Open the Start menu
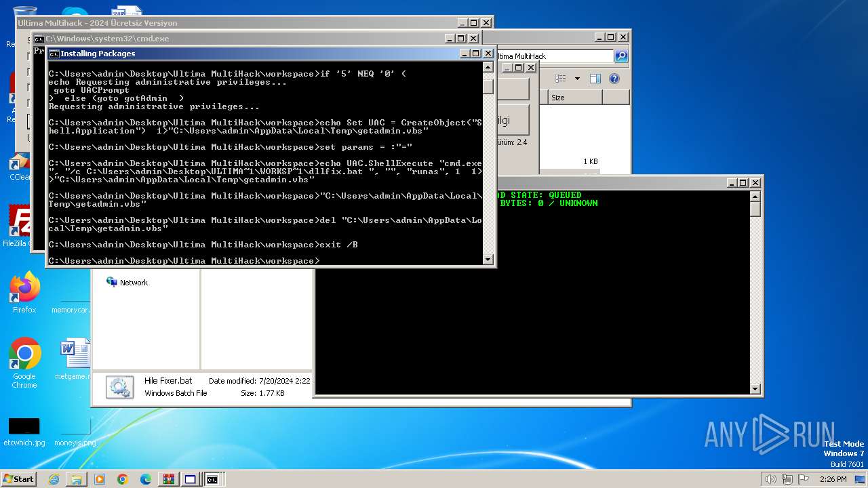Image resolution: width=868 pixels, height=488 pixels. tap(19, 479)
